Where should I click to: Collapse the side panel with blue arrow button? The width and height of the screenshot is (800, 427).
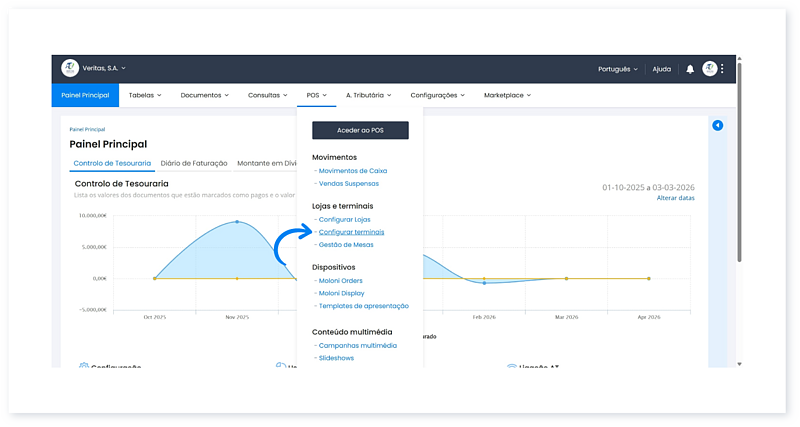pos(718,125)
